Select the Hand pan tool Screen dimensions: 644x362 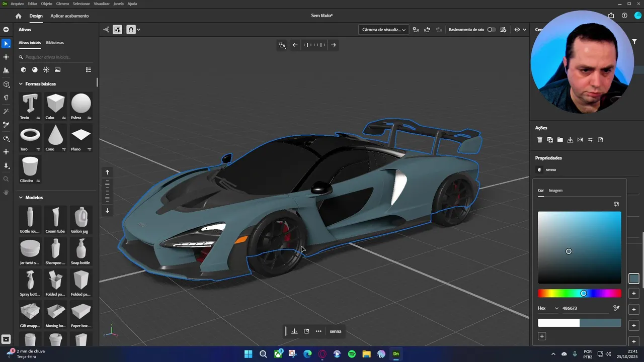coord(6,192)
